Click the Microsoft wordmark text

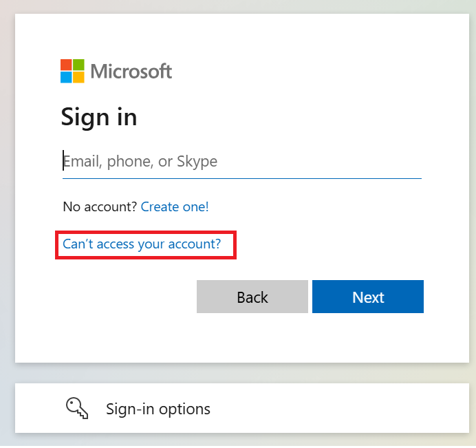[x=131, y=72]
